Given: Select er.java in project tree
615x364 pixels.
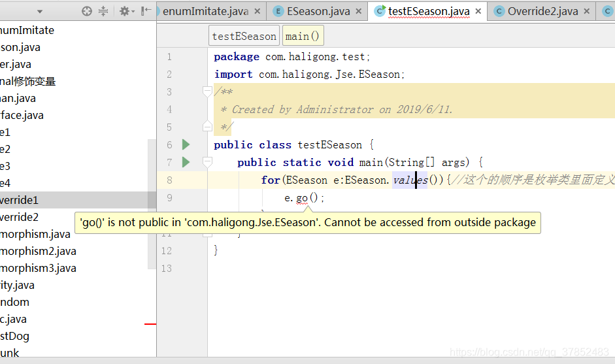Looking at the screenshot, I should coord(16,64).
